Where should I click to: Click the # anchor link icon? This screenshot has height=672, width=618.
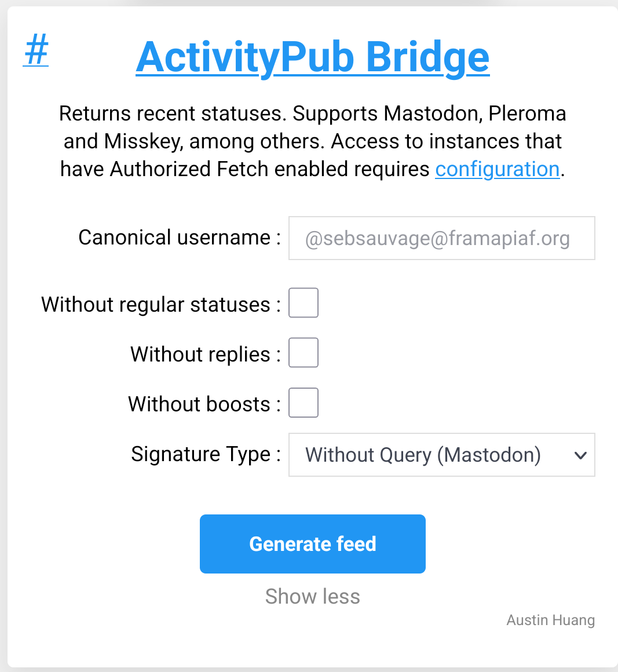pyautogui.click(x=36, y=50)
